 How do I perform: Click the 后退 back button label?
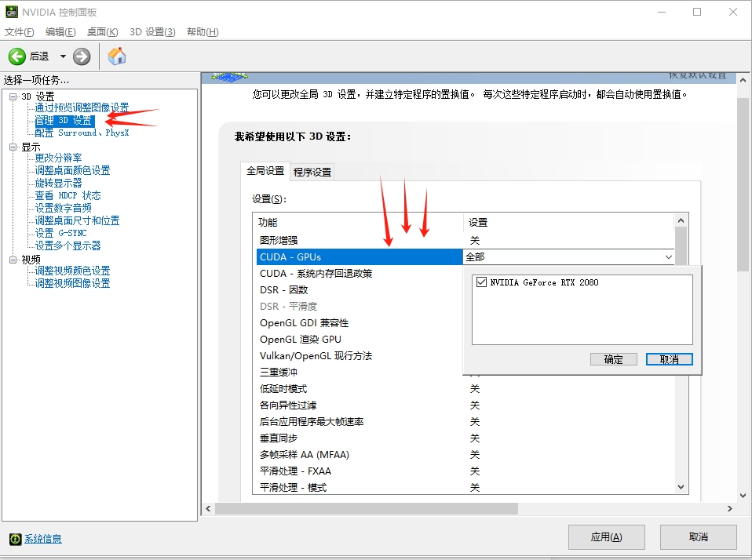coord(38,56)
